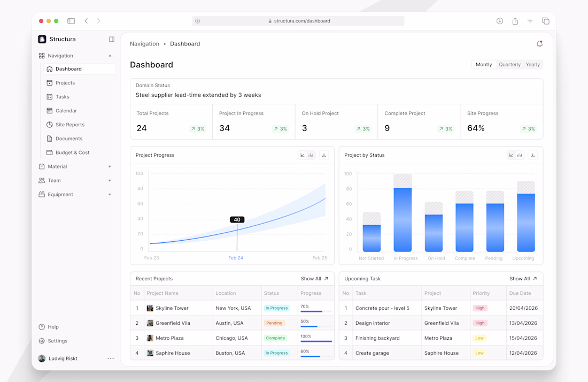Download the Project Progress chart
The width and height of the screenshot is (588, 382).
[x=324, y=155]
